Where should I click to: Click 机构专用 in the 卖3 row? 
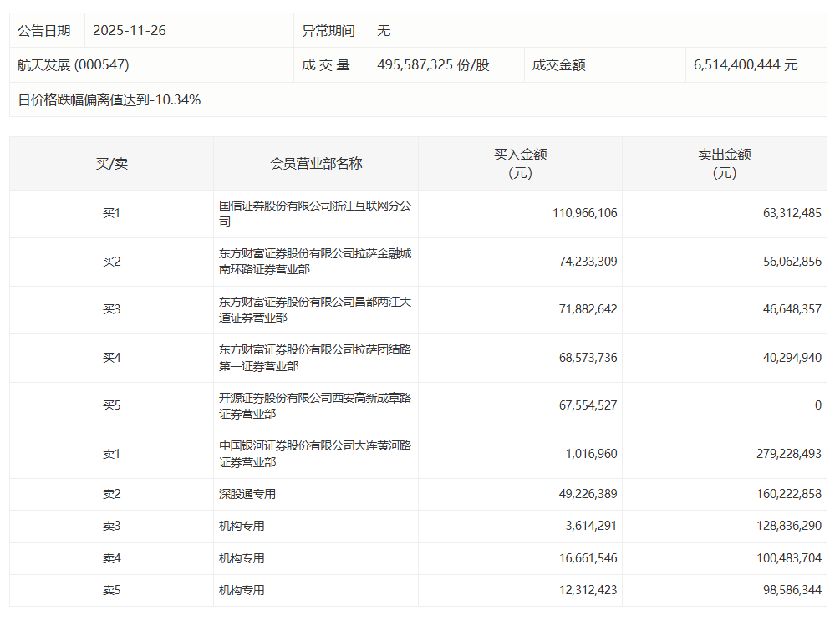242,526
